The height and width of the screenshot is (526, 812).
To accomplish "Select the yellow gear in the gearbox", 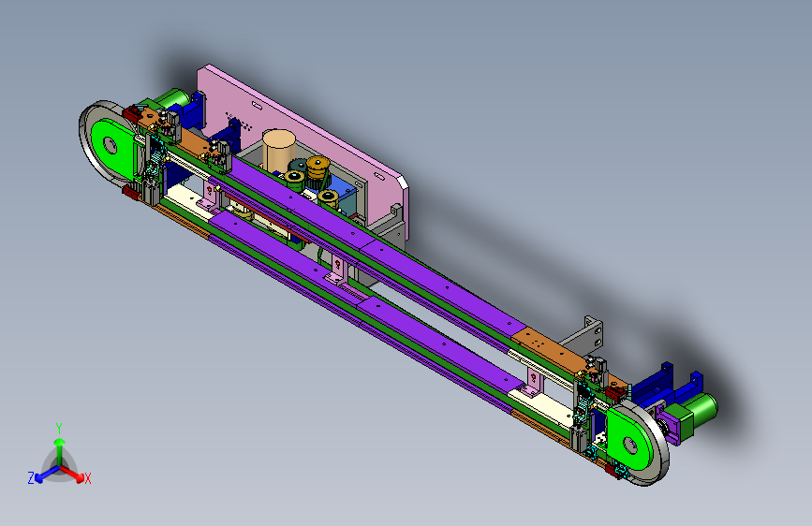I will pyautogui.click(x=317, y=168).
